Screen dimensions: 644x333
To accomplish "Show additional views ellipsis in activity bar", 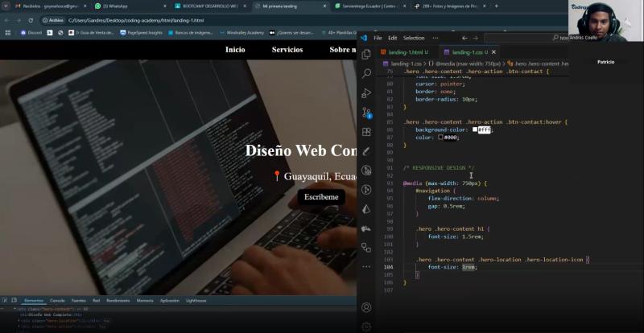I will (x=366, y=266).
